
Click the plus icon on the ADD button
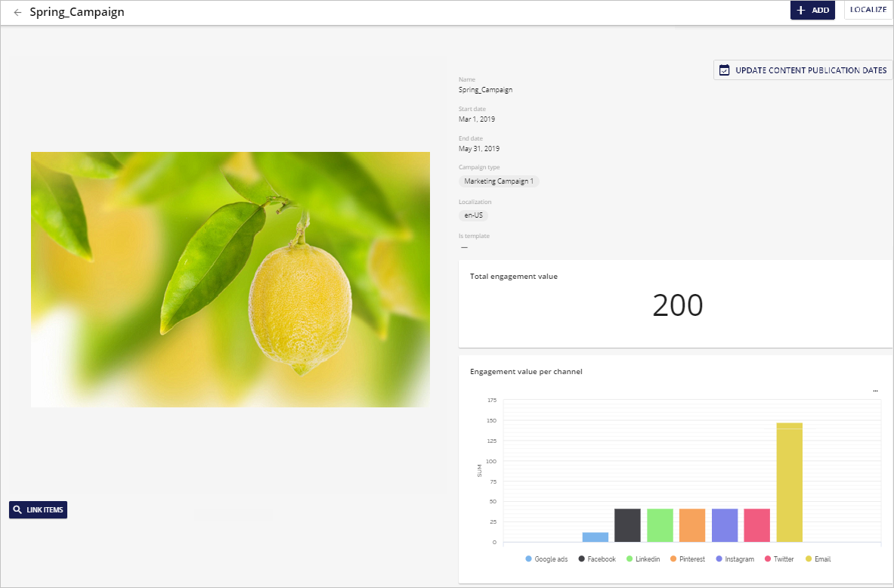coord(801,10)
